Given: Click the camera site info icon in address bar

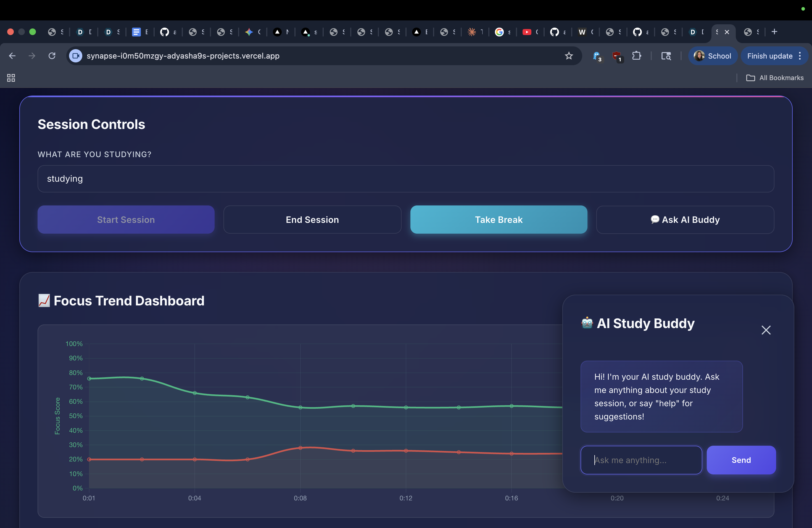Looking at the screenshot, I should (76, 56).
